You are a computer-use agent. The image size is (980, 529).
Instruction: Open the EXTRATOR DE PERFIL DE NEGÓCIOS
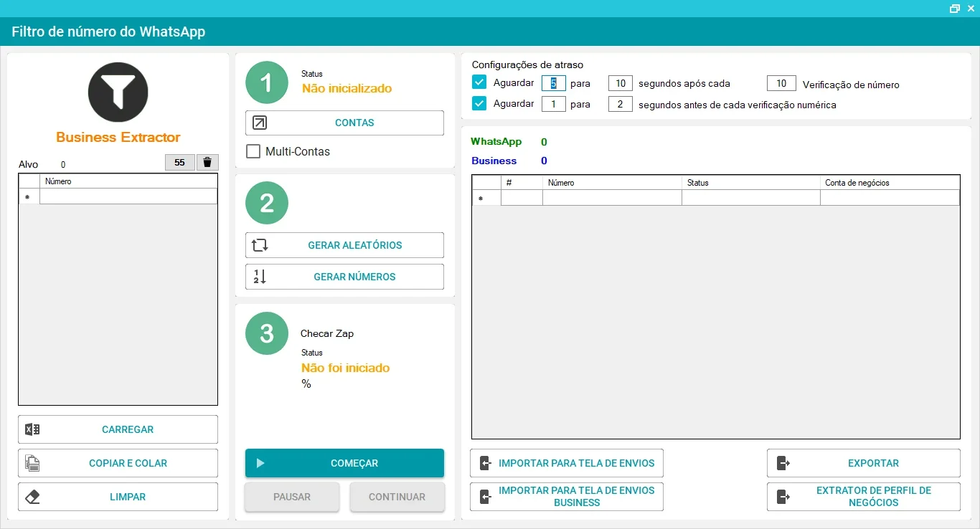[x=864, y=497]
